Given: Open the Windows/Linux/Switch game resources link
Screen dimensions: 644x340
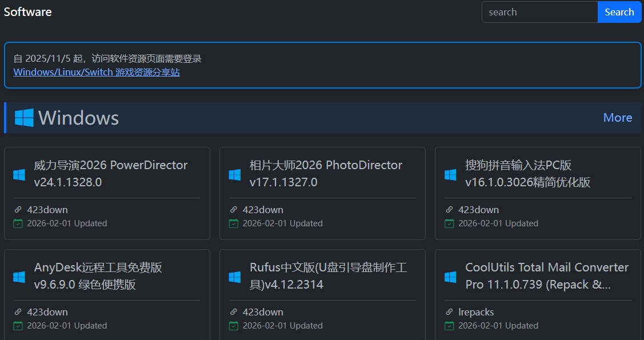Looking at the screenshot, I should point(97,73).
